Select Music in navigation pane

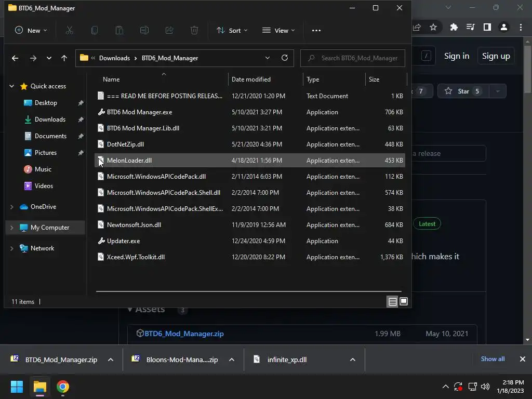[43, 169]
